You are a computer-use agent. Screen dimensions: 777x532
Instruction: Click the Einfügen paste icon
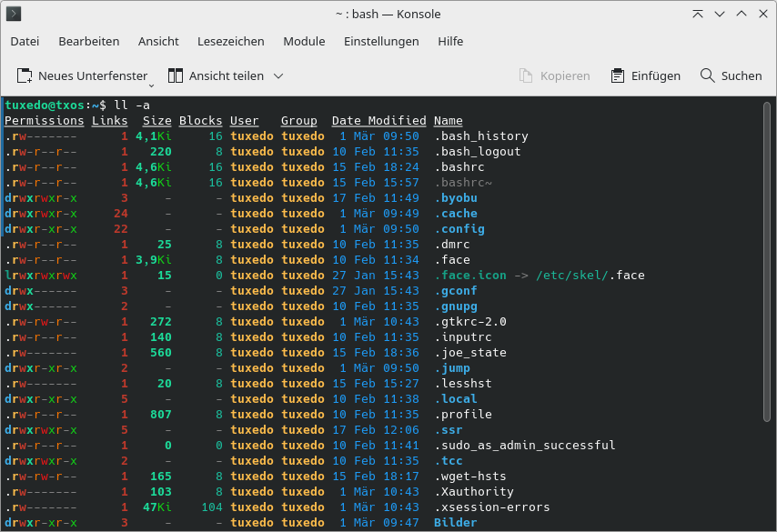point(618,75)
